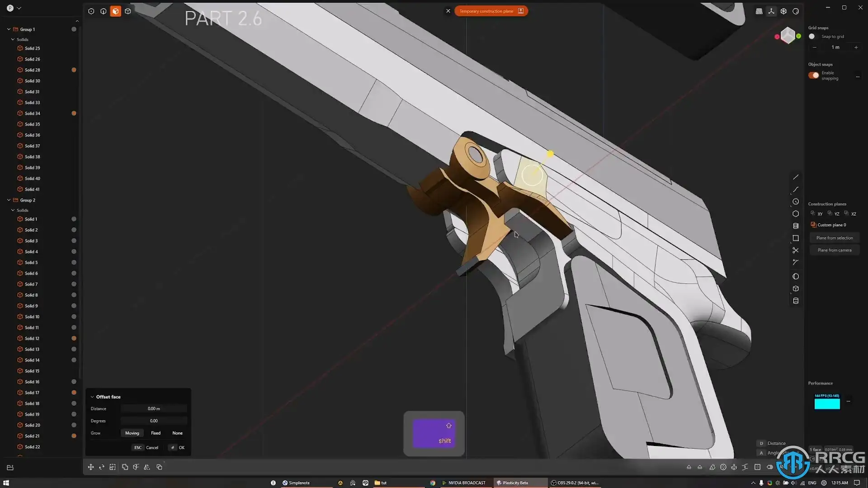Click the Distance input field
Screen dimensions: 868x488
coord(154,408)
